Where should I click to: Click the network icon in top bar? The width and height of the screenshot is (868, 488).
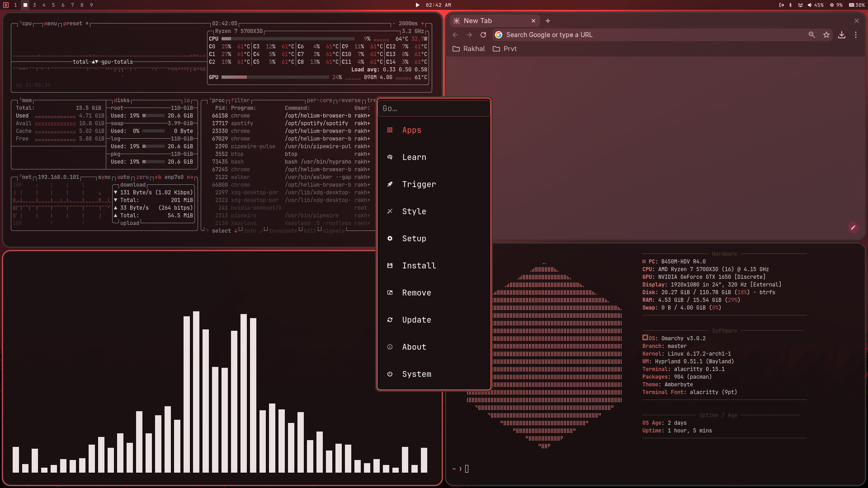coord(800,5)
